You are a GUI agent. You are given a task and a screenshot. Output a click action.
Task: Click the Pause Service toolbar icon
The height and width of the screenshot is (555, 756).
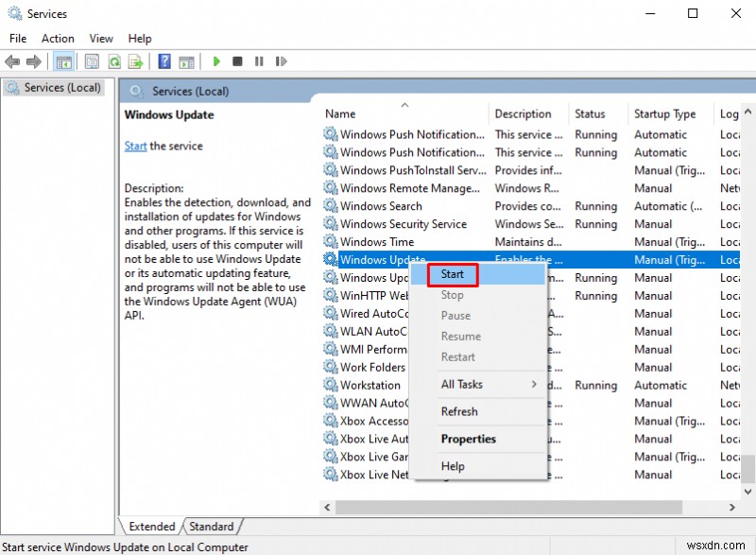(259, 61)
